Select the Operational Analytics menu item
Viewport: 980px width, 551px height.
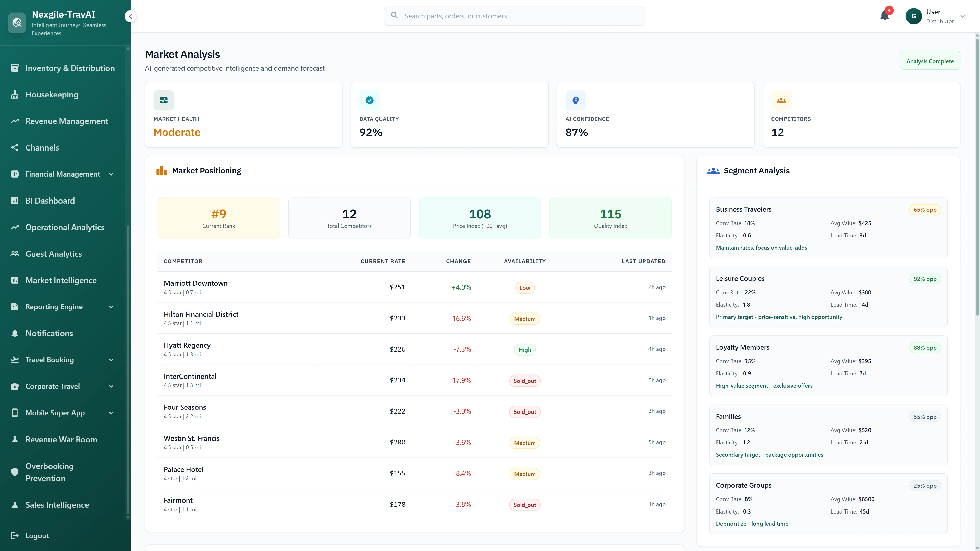(x=65, y=227)
